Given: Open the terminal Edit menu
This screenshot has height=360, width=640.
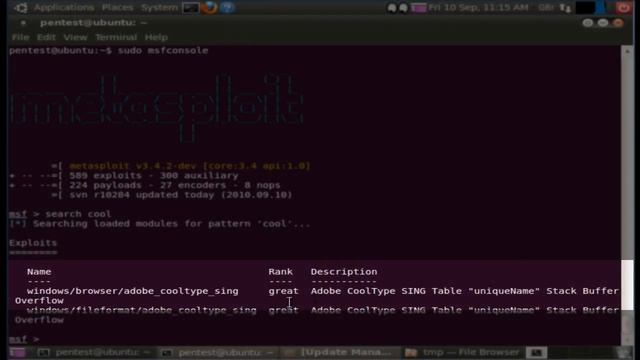Looking at the screenshot, I should 46,37.
